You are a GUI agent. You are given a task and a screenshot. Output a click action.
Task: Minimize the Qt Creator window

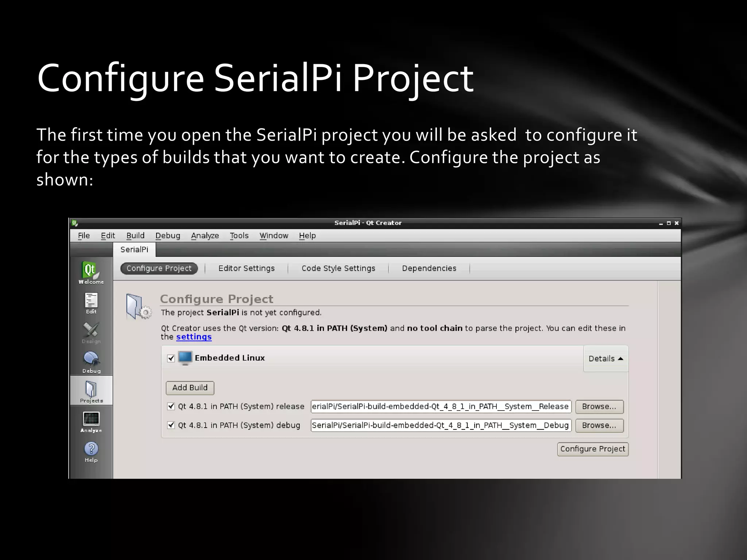(x=661, y=223)
